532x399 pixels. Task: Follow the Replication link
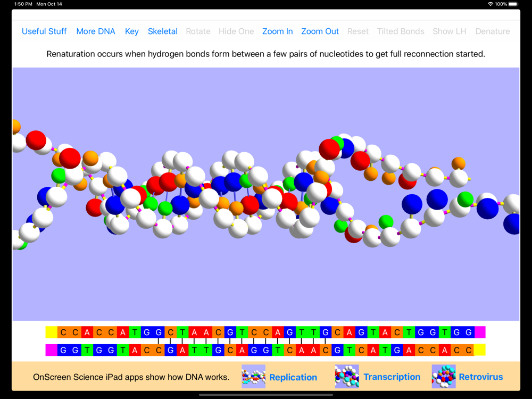(x=293, y=377)
